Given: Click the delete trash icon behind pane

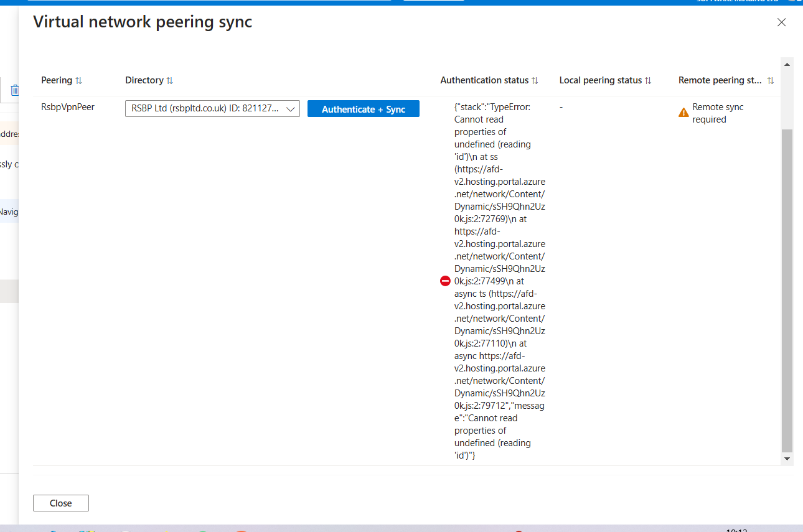Looking at the screenshot, I should tap(15, 90).
